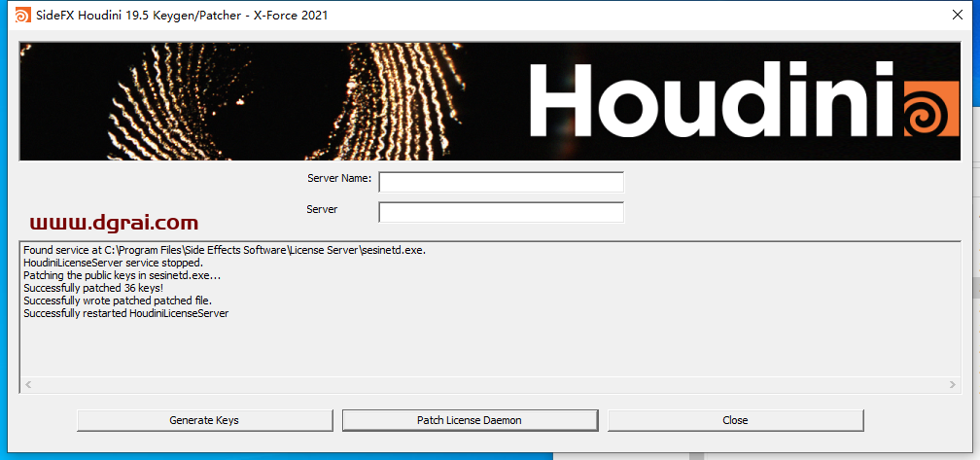This screenshot has width=980, height=460.
Task: Click the Houdini icon in the title bar
Action: coord(22,16)
